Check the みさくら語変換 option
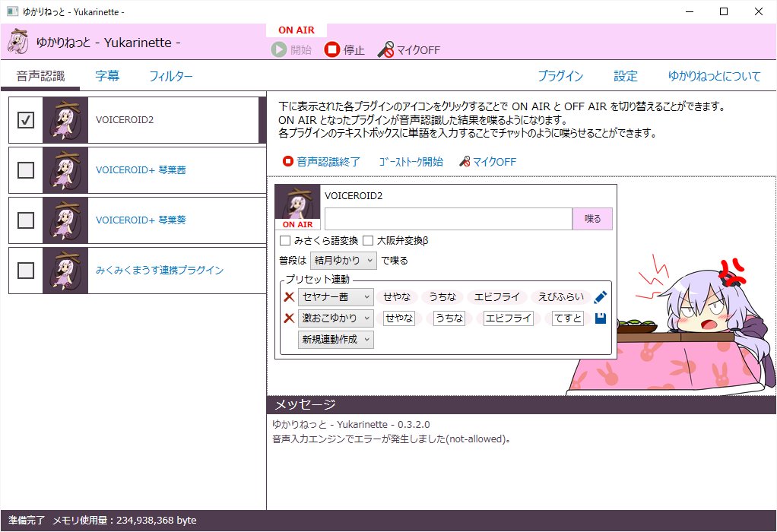 tap(285, 241)
